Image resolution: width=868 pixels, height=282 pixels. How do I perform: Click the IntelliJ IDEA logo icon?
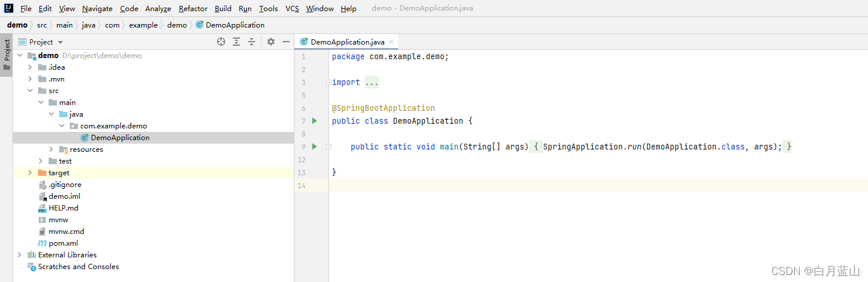[x=8, y=8]
